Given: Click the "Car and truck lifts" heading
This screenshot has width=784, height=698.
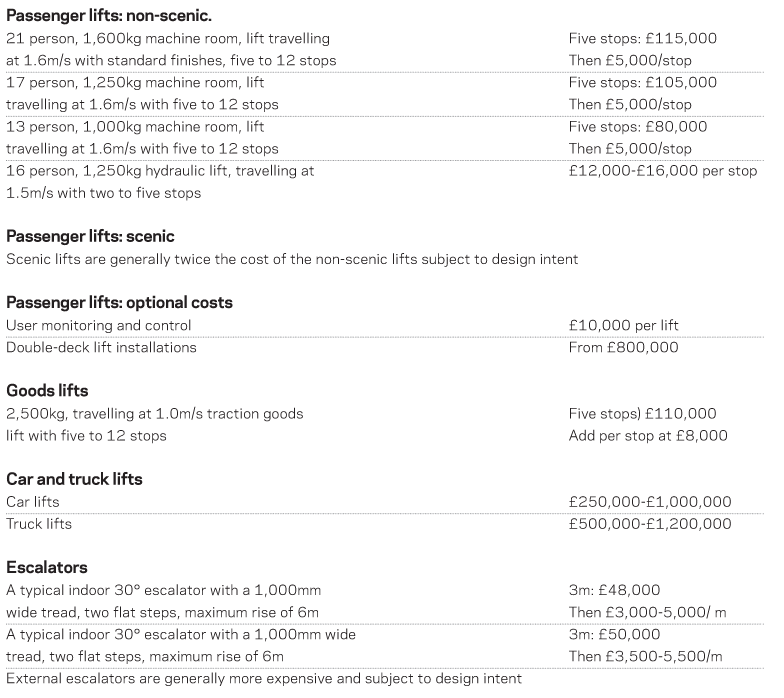Looking at the screenshot, I should coord(74,479).
